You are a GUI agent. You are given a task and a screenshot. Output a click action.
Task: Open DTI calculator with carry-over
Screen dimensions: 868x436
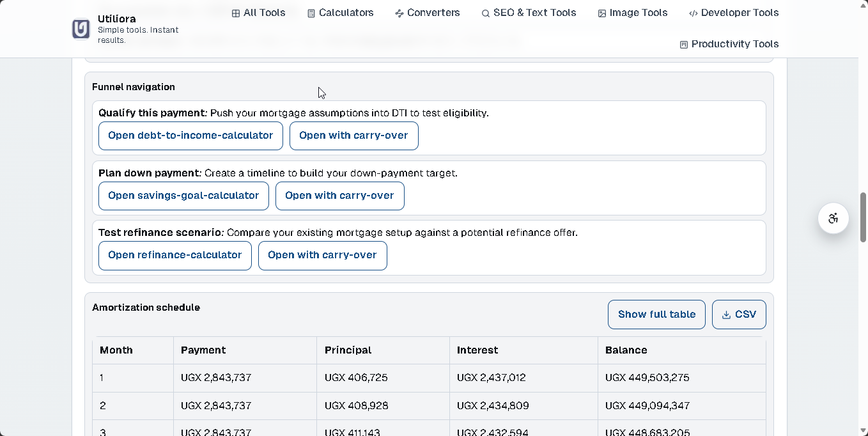pos(353,136)
